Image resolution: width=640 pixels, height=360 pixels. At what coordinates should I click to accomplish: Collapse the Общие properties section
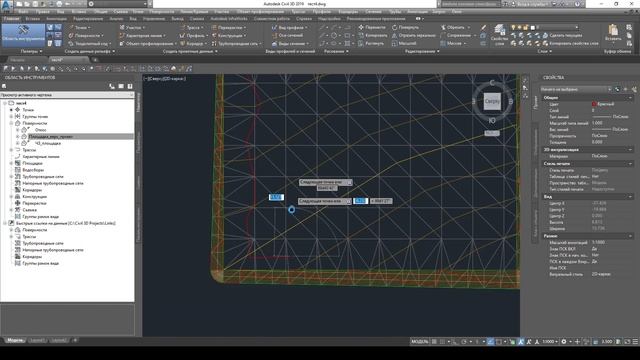pos(630,98)
